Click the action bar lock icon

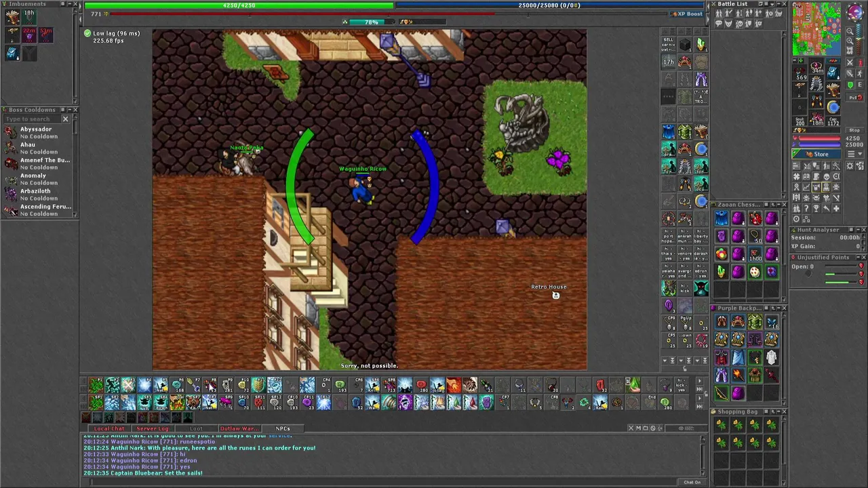tap(706, 394)
